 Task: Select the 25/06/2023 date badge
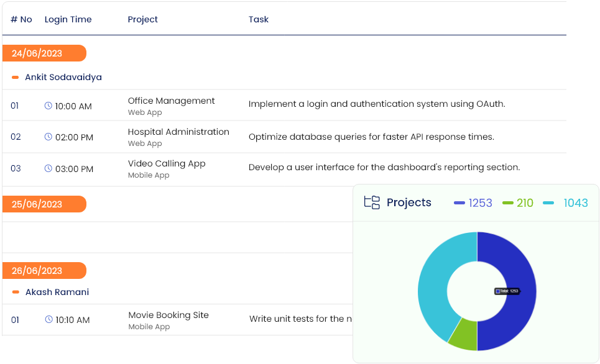click(x=44, y=204)
